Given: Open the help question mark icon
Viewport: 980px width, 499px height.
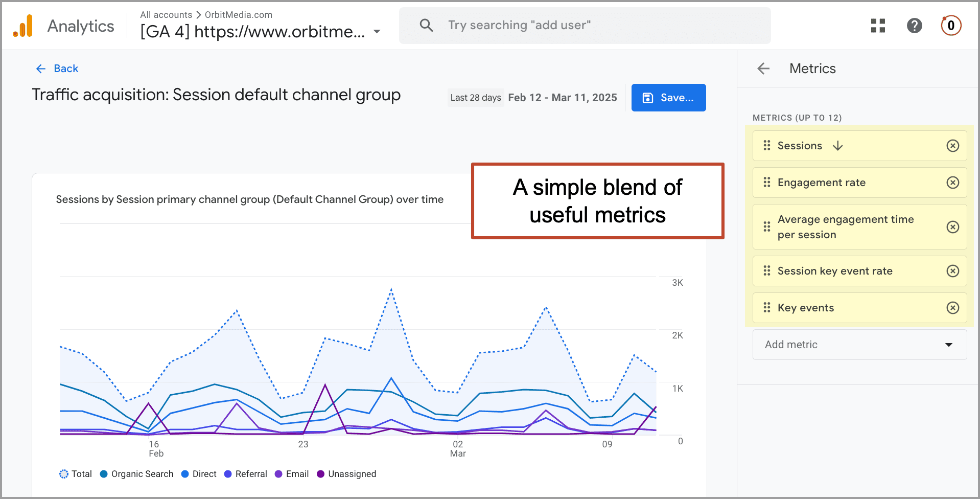Looking at the screenshot, I should [x=914, y=26].
